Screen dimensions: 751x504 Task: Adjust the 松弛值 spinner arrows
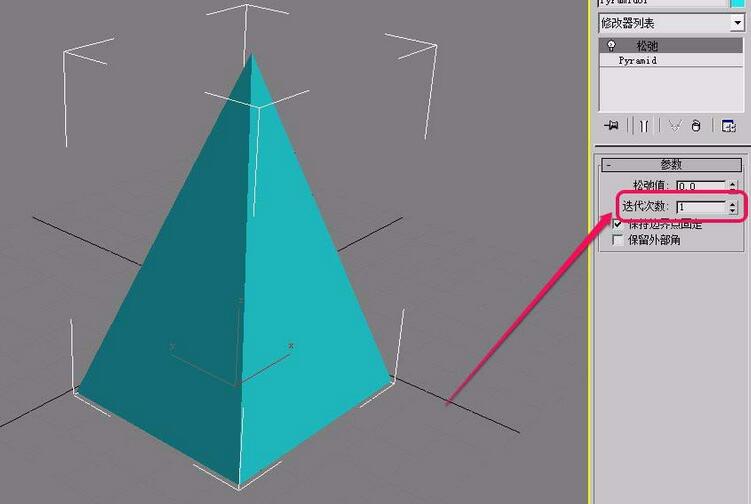[732, 186]
